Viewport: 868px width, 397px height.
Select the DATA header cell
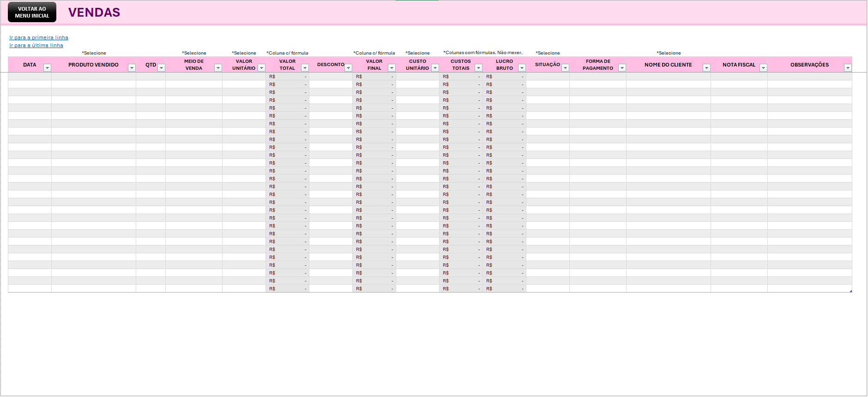pyautogui.click(x=30, y=65)
